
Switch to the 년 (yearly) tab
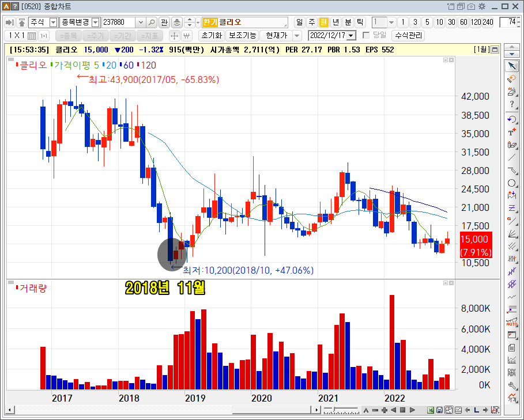pos(334,23)
